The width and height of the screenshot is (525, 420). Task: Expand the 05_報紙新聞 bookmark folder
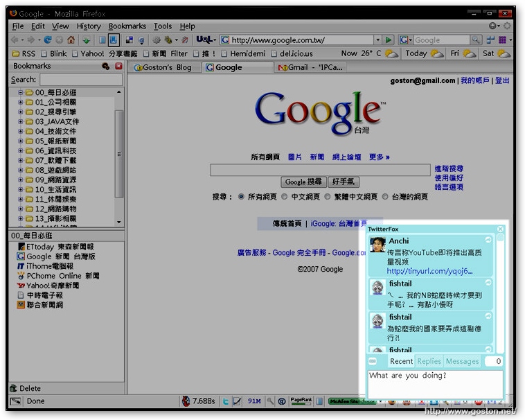(x=20, y=141)
